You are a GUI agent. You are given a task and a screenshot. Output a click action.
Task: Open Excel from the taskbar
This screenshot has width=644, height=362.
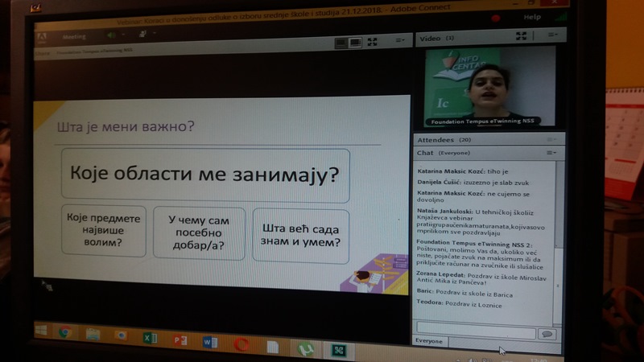click(151, 338)
